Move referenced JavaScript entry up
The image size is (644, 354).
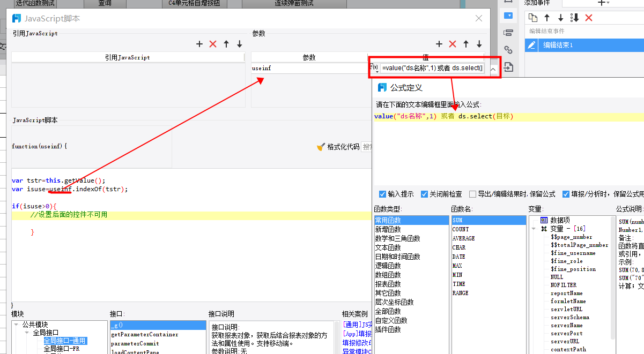[226, 44]
